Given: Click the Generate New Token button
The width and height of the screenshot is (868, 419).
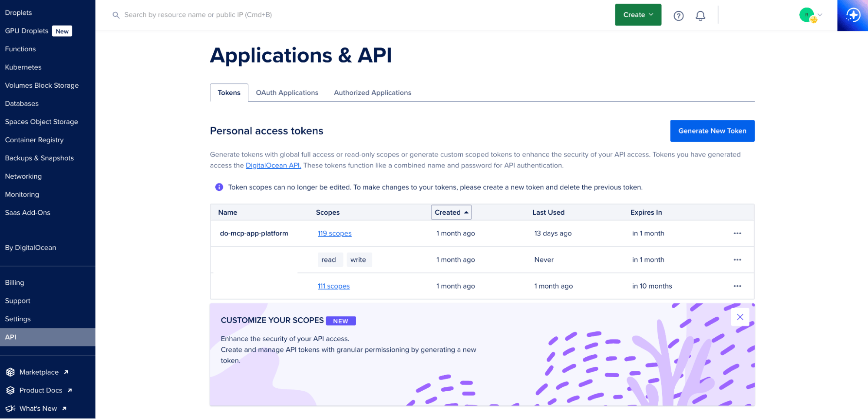Looking at the screenshot, I should [x=712, y=131].
